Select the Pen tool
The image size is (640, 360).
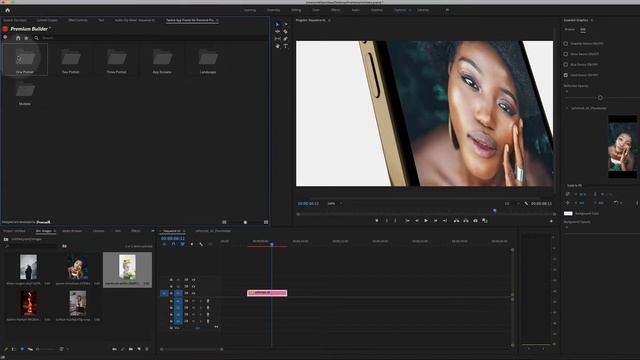(x=285, y=39)
